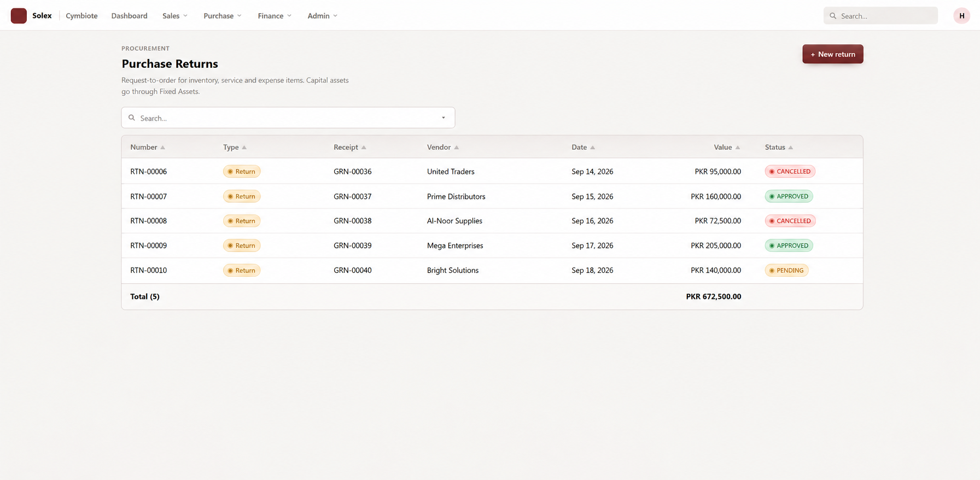This screenshot has width=980, height=480.
Task: Click the CANCELLED status badge for RTN-00008
Action: click(x=790, y=221)
